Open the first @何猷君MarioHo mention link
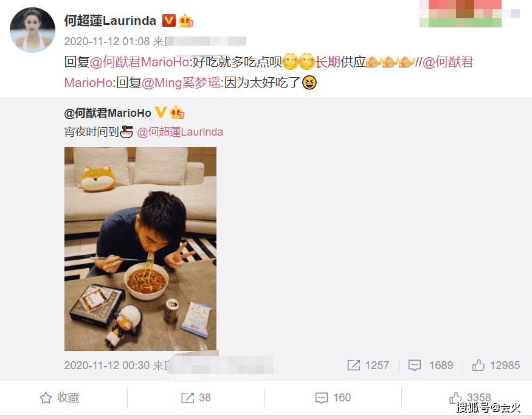 tap(139, 62)
